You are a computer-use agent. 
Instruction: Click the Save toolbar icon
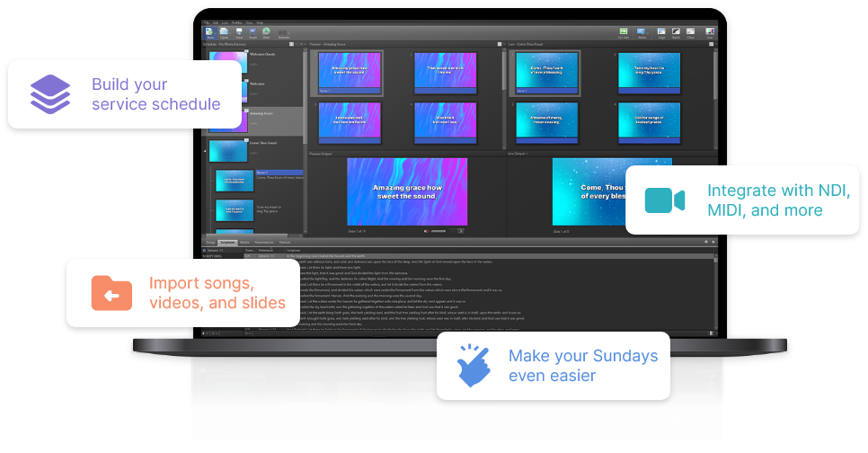pos(239,32)
